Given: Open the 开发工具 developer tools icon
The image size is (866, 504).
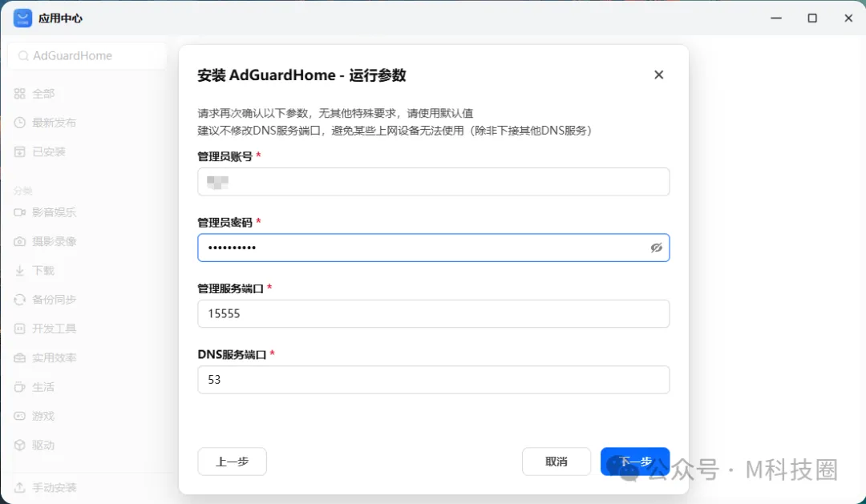Looking at the screenshot, I should (x=18, y=328).
